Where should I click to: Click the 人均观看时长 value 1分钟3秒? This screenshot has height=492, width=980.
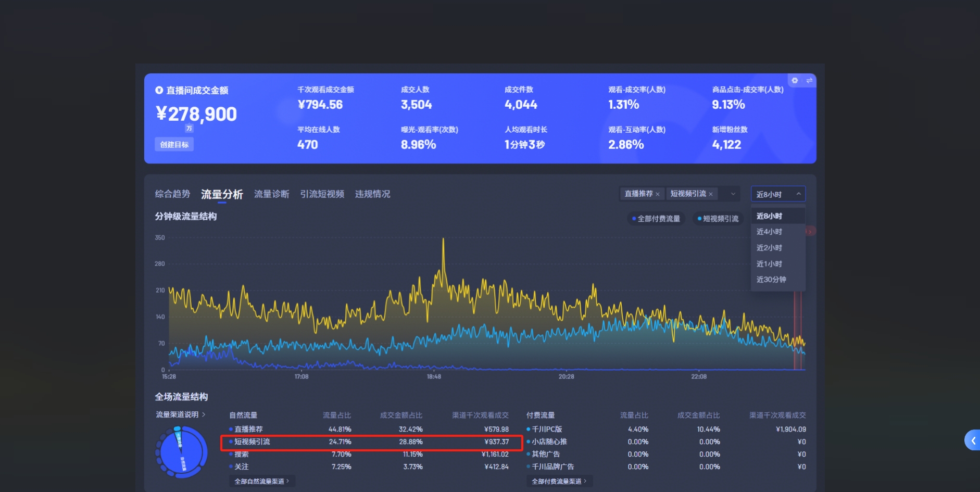(524, 145)
